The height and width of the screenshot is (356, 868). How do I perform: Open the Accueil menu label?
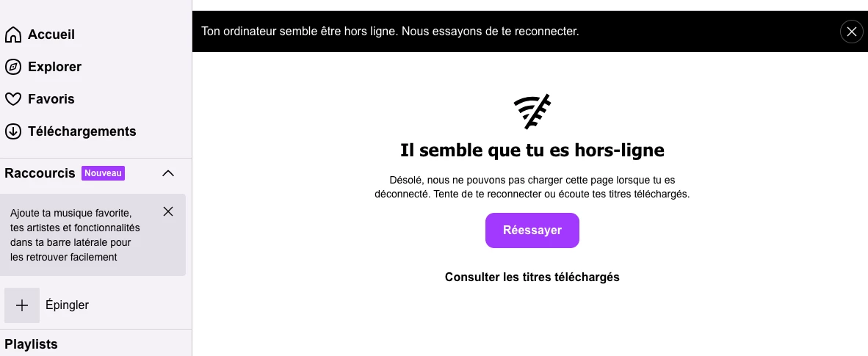coord(51,34)
